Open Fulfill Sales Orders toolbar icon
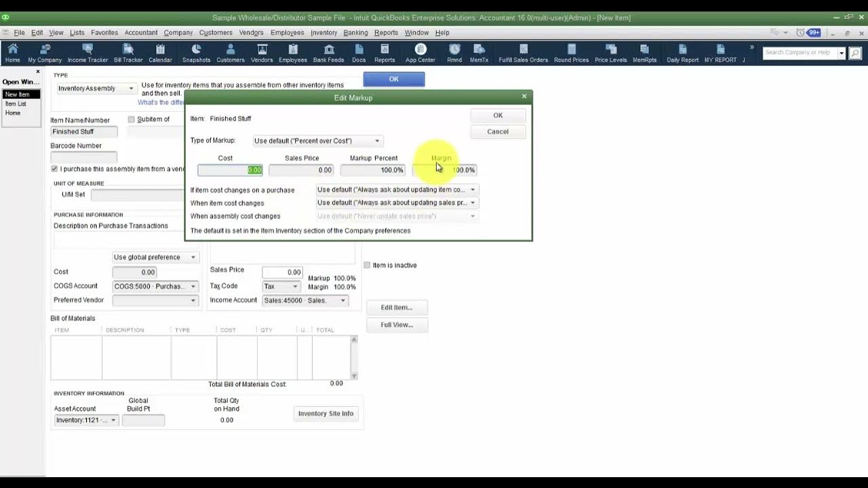This screenshot has width=868, height=488. tap(524, 54)
